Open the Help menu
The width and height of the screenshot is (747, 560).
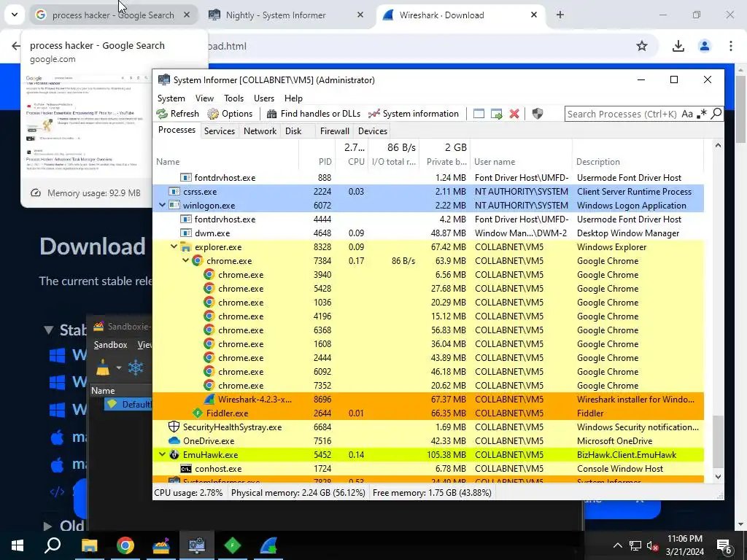(x=293, y=98)
